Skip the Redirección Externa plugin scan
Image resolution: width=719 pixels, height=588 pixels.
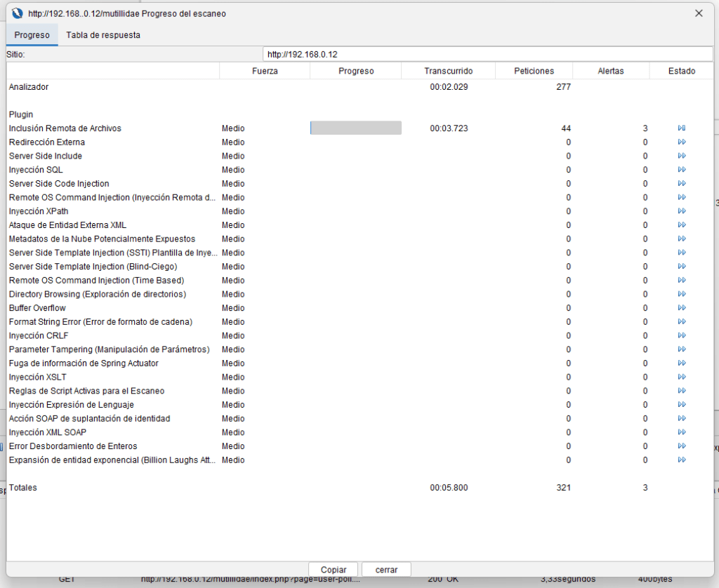[681, 142]
